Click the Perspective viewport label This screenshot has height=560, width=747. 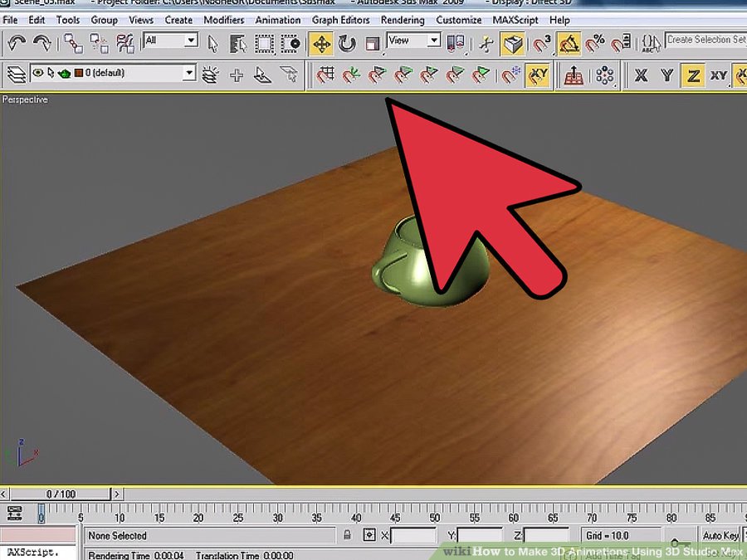point(25,100)
